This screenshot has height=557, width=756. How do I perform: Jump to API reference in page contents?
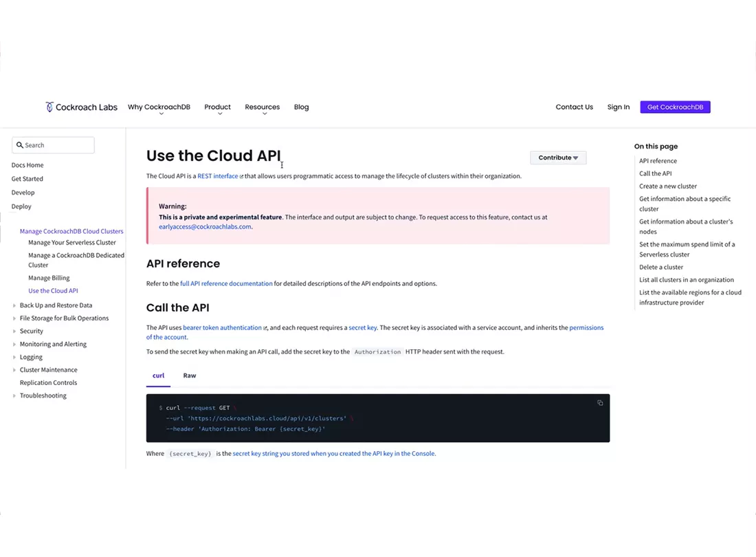[x=658, y=161]
